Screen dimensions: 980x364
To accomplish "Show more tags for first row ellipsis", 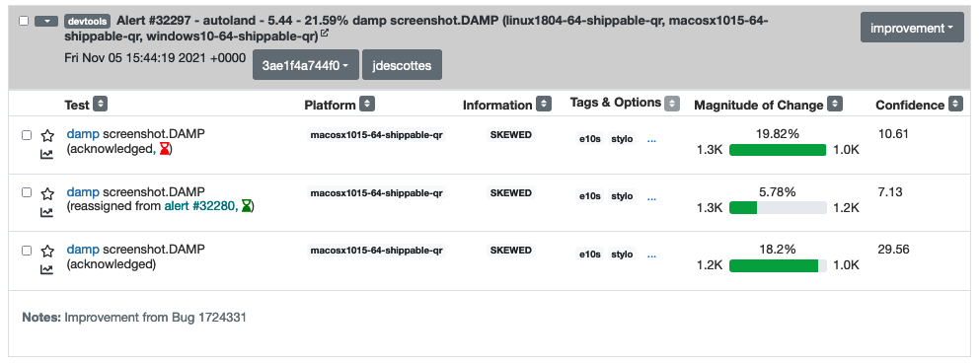I will click(x=652, y=139).
